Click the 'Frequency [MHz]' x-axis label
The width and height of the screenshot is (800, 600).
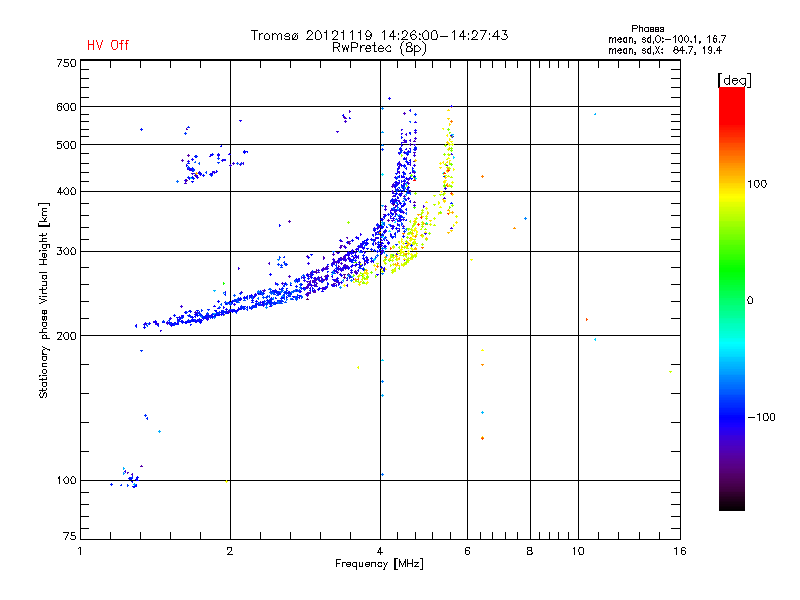(x=379, y=564)
